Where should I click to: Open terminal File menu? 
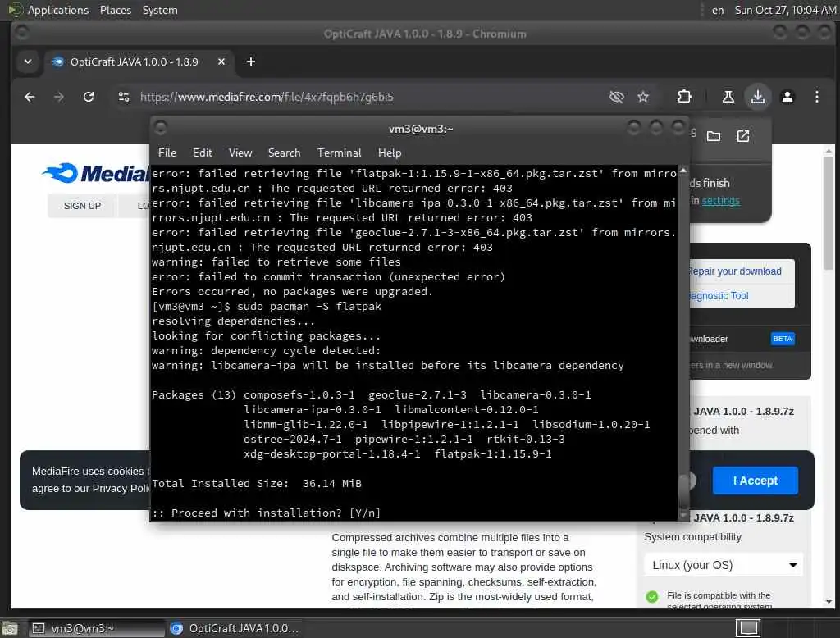167,153
